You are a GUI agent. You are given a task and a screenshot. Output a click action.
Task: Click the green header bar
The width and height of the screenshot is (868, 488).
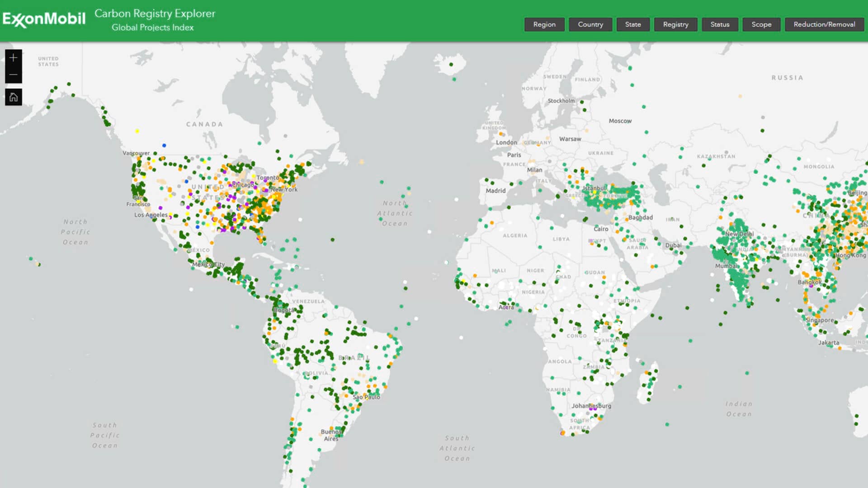[316, 20]
